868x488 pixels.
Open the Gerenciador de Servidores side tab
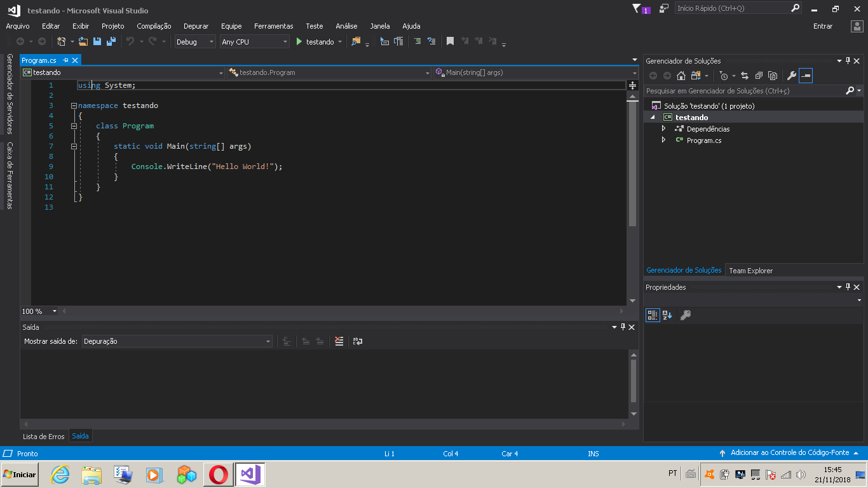(10, 93)
